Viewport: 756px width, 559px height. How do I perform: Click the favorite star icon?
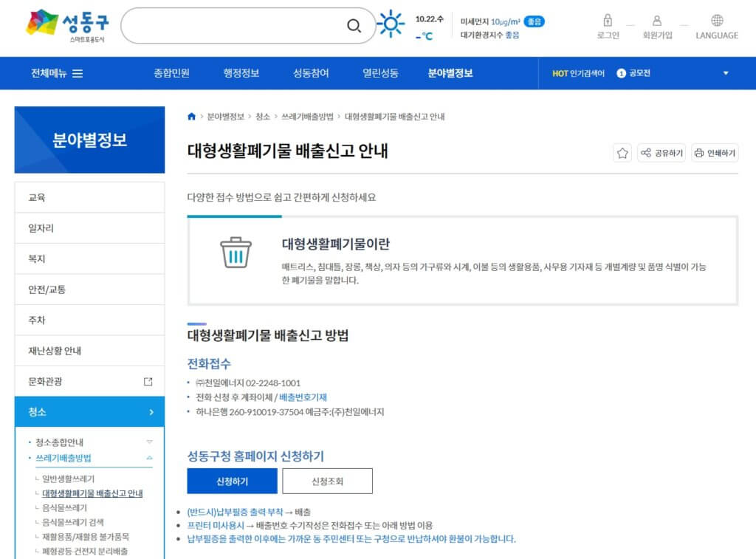[622, 153]
